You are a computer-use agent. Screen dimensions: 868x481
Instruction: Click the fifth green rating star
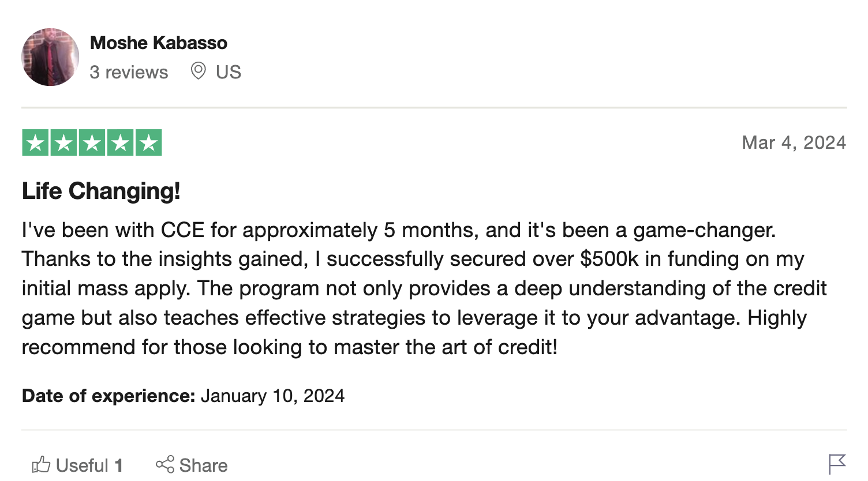[148, 142]
